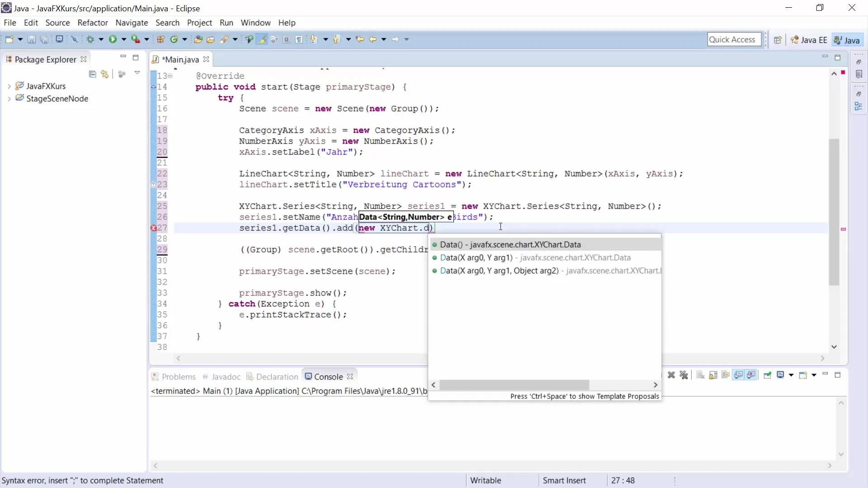Click the Open Perspective icon

click(778, 40)
